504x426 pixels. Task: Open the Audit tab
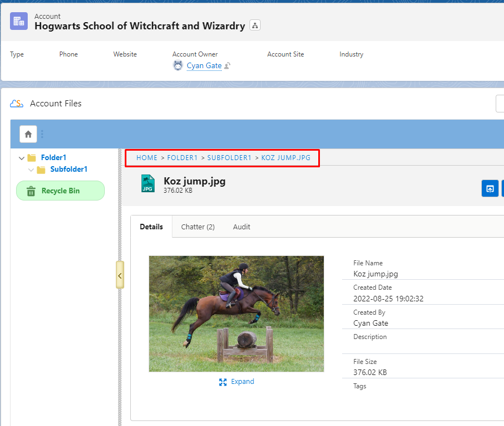(x=241, y=227)
